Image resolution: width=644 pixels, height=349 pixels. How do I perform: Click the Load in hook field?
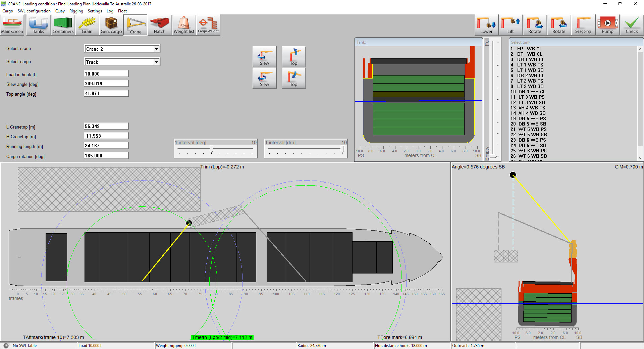point(106,74)
